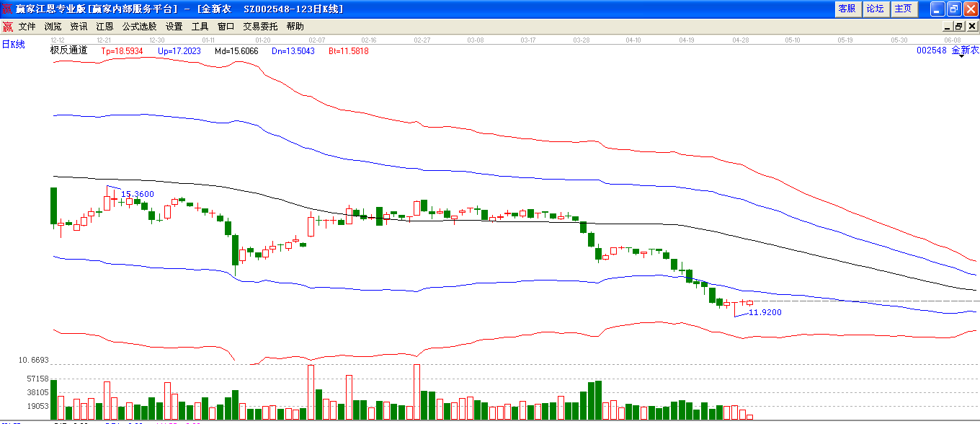Click the 05-10 date marker

click(x=793, y=40)
